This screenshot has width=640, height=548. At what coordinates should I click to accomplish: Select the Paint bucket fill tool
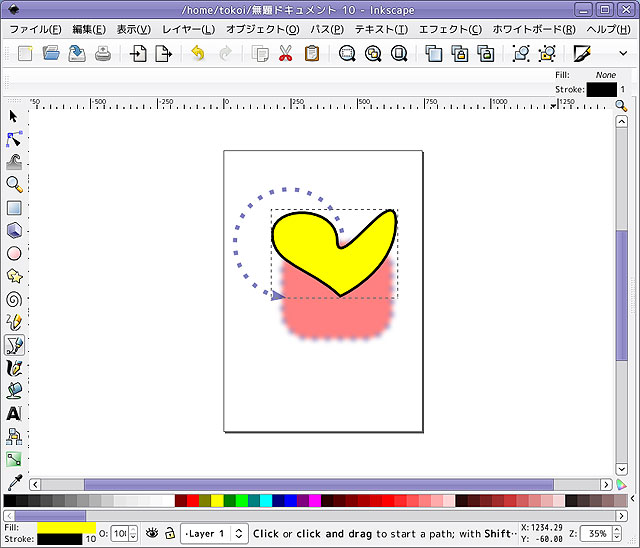click(x=14, y=390)
